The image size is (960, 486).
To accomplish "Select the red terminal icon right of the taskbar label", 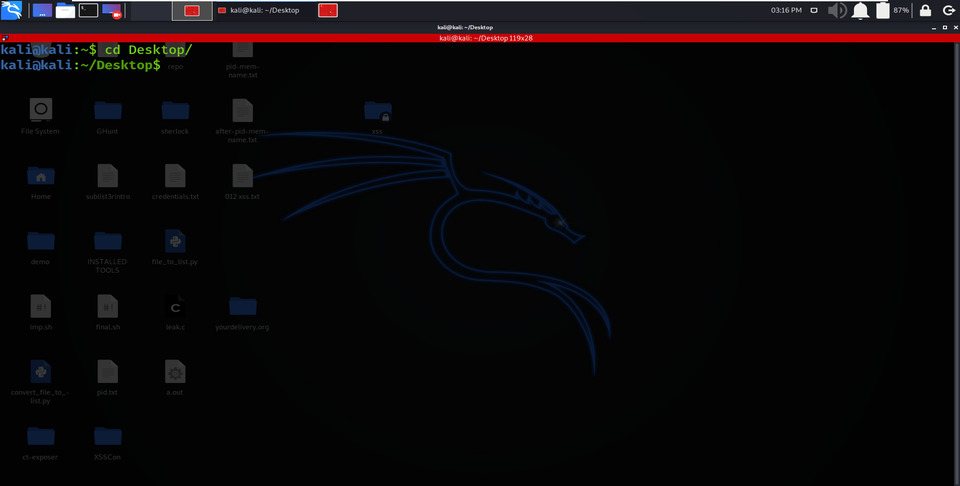I will pos(328,10).
